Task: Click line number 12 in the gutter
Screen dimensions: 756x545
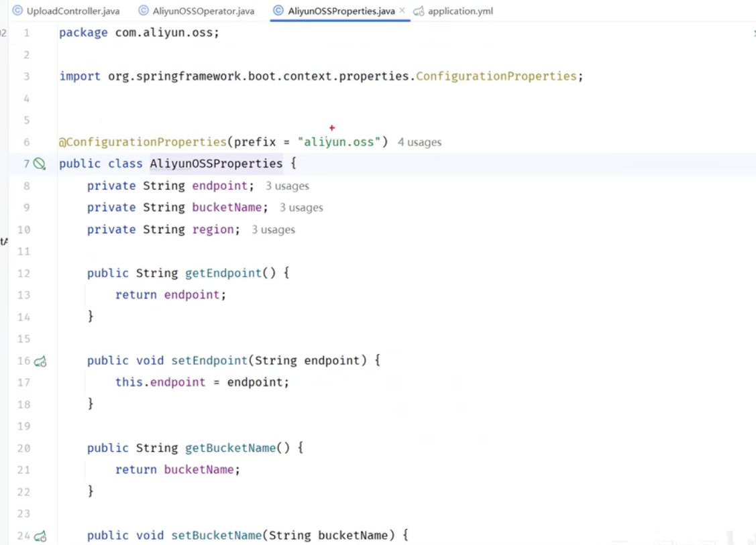Action: tap(23, 274)
